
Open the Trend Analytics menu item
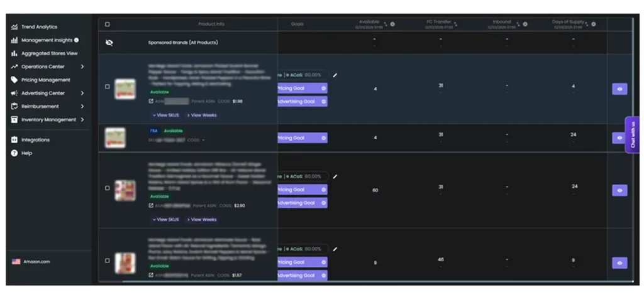pyautogui.click(x=40, y=27)
